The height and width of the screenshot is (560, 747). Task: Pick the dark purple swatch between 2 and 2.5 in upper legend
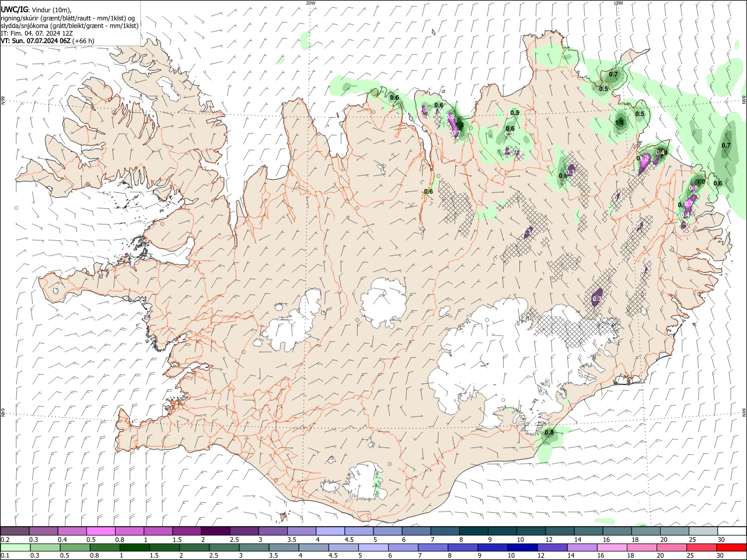tap(215, 531)
